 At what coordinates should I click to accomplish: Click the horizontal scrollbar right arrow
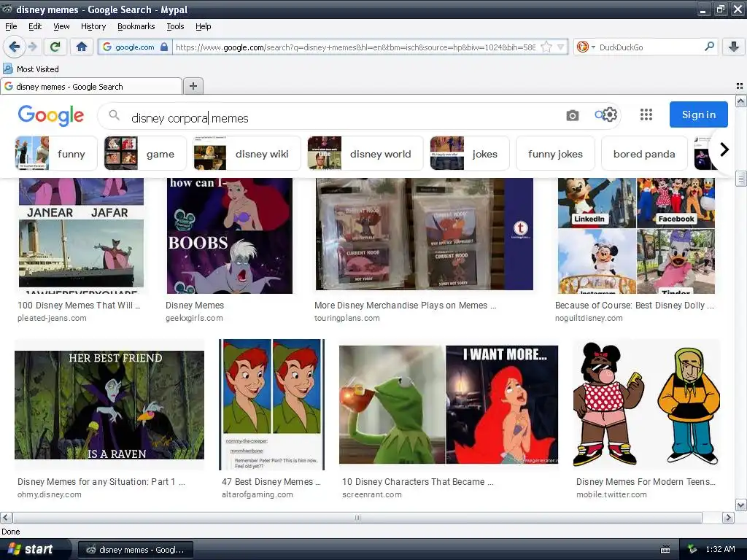point(728,517)
